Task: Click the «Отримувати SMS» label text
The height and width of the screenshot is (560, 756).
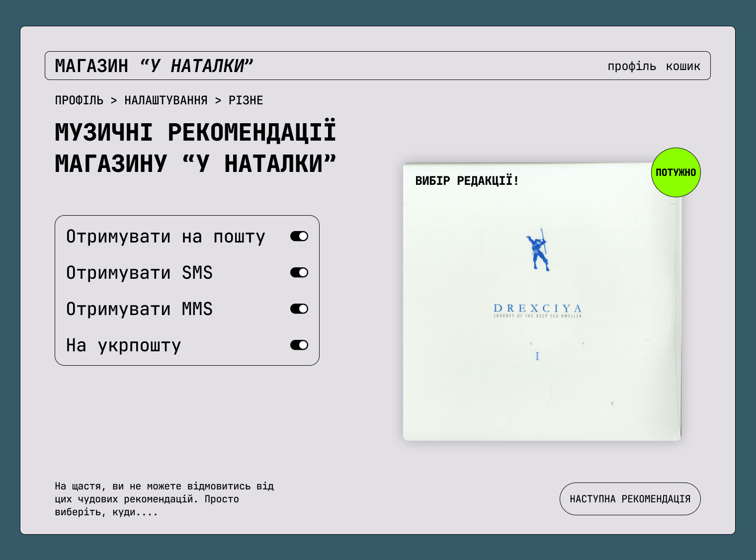Action: tap(139, 273)
